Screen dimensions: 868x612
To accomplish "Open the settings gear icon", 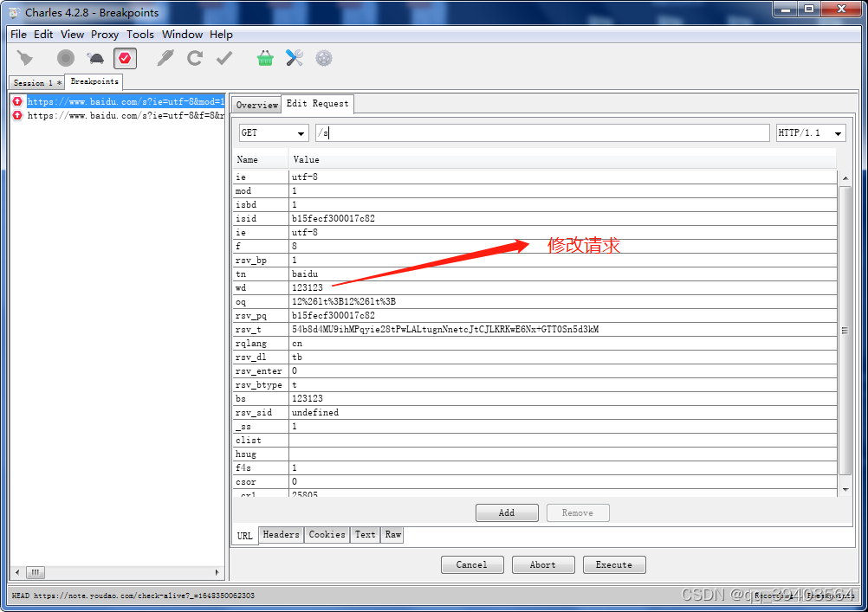I will coord(324,58).
